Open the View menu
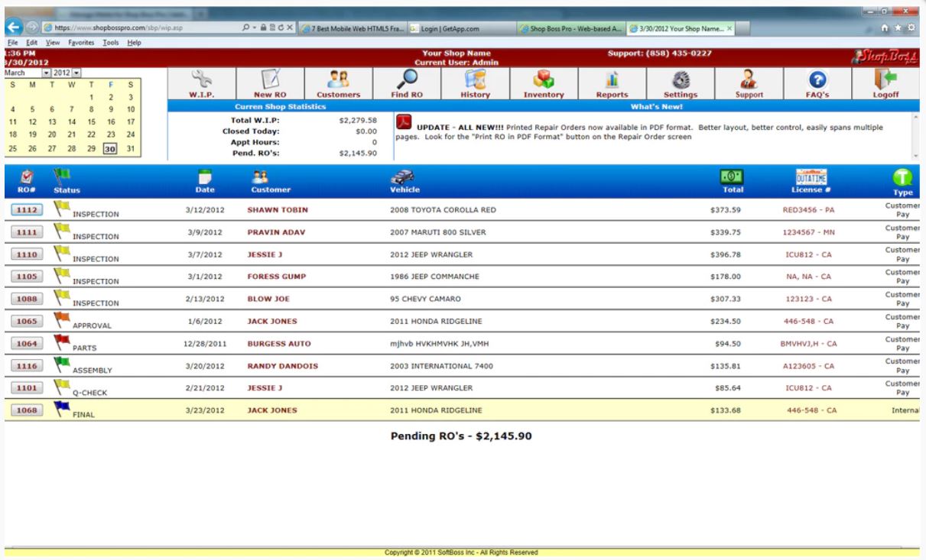 coord(53,43)
